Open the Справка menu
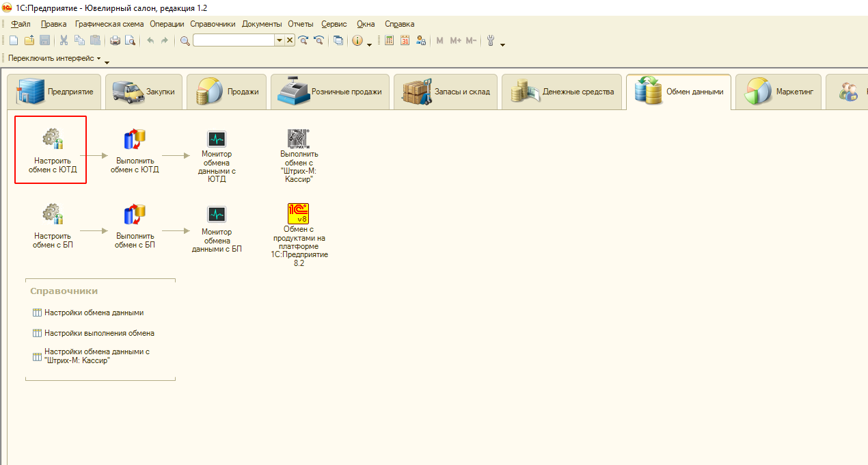Screen dimensions: 868x465 (399, 24)
